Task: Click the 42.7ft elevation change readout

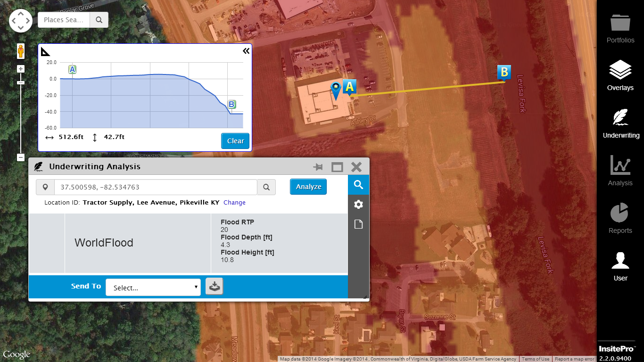Action: [114, 137]
